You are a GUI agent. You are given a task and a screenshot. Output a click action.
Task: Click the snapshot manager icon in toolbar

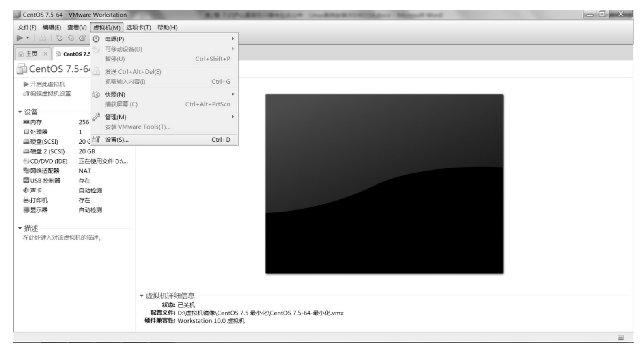(82, 38)
